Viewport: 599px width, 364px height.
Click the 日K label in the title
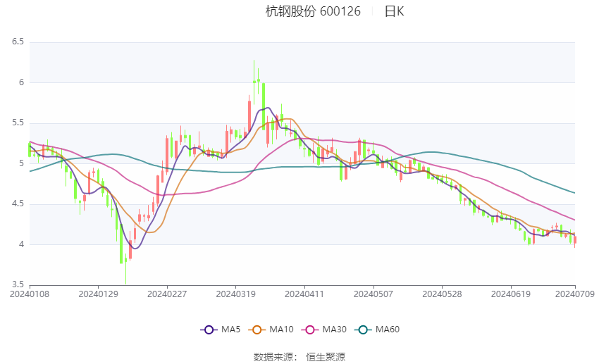pyautogui.click(x=394, y=11)
